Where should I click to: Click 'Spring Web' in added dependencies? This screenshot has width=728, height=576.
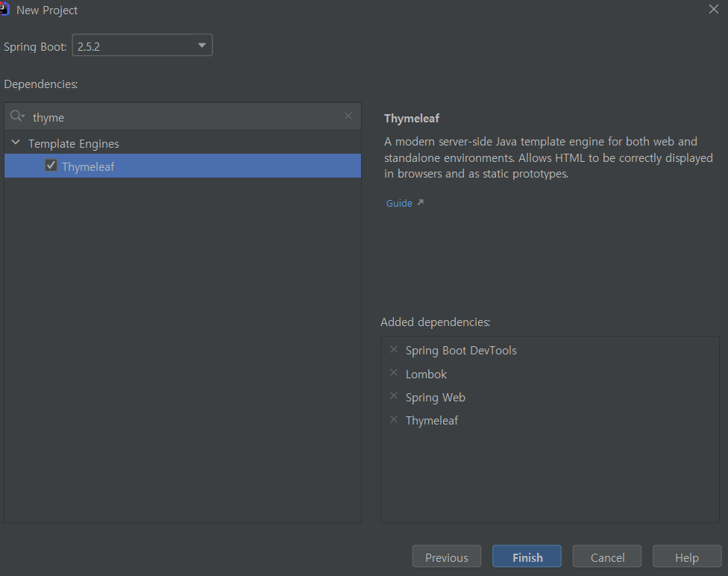point(436,398)
